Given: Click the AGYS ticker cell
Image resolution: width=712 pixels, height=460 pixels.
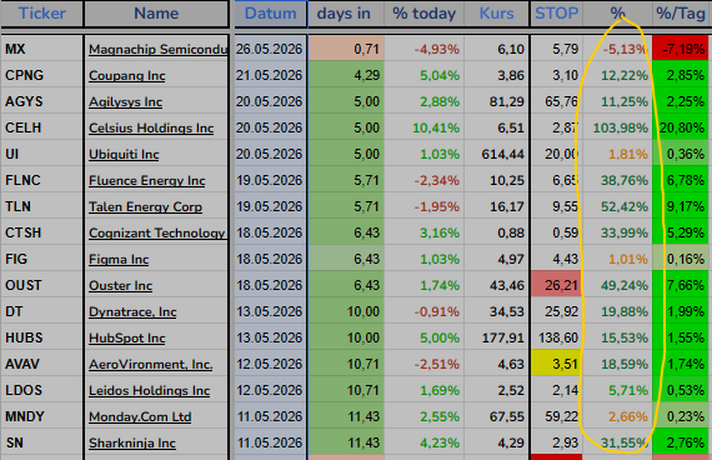Looking at the screenshot, I should pyautogui.click(x=42, y=102).
